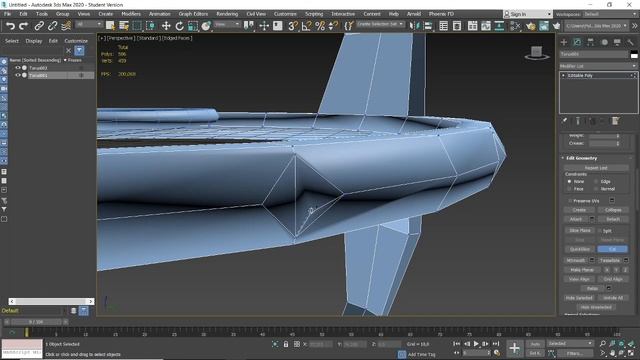Open the Utilities panel wrench tab
Image resolution: width=640 pixels, height=360 pixels.
click(x=631, y=42)
